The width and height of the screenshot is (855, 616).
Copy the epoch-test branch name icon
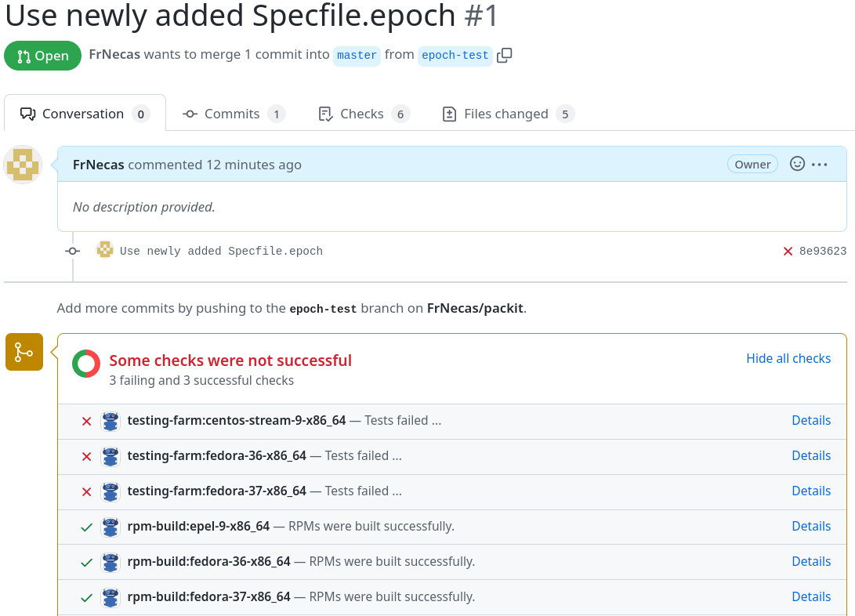pos(505,55)
